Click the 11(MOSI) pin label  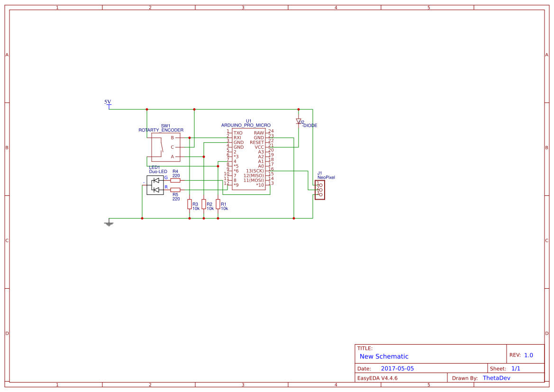254,180
